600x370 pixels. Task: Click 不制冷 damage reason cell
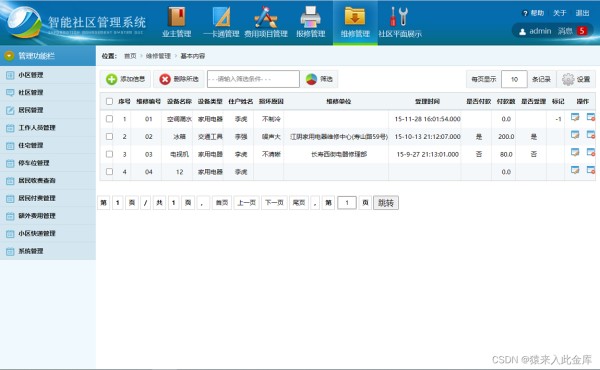(x=271, y=119)
